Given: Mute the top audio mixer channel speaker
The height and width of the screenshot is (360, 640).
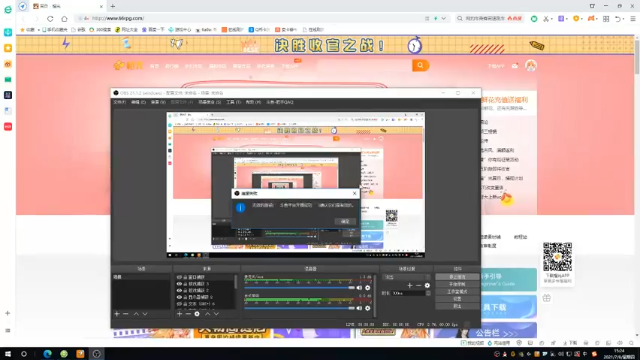Looking at the screenshot, I should click(x=359, y=288).
